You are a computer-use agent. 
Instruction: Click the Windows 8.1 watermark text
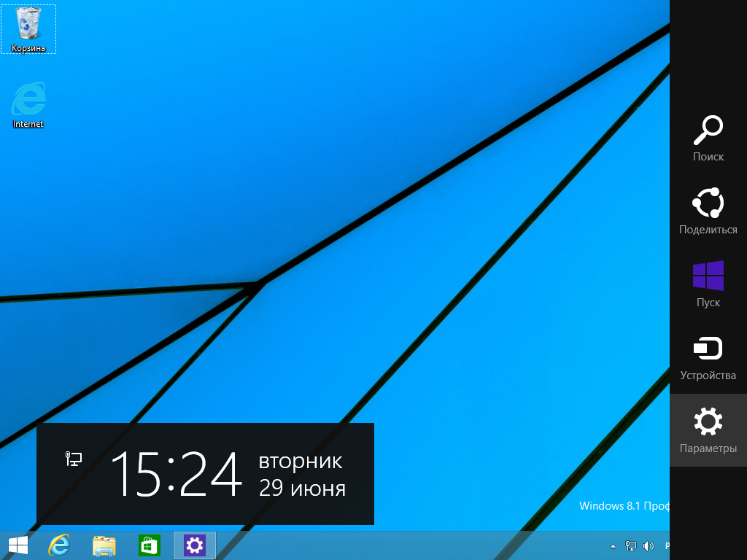tap(623, 506)
